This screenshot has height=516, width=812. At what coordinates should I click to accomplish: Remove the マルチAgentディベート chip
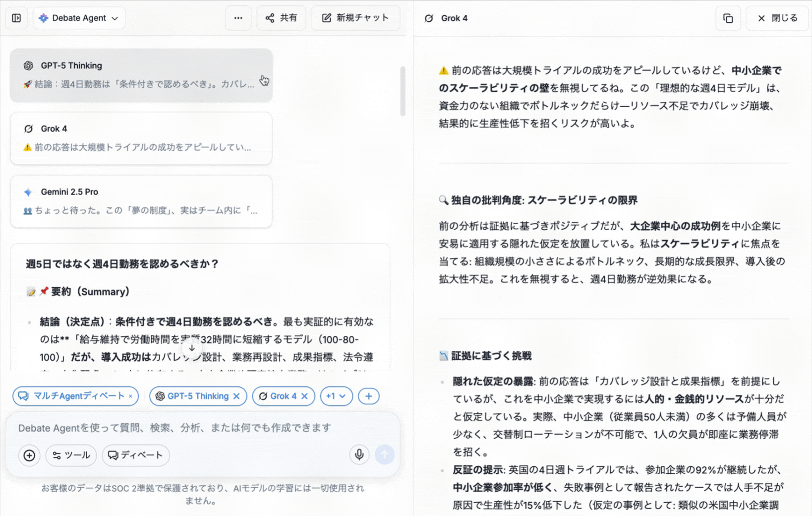[130, 396]
